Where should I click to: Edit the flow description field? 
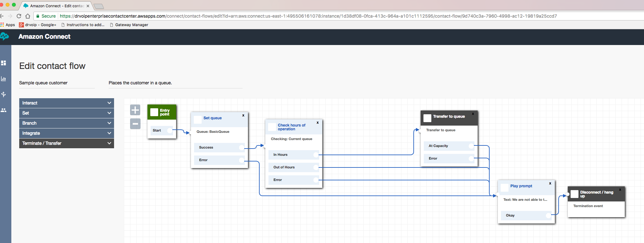175,83
